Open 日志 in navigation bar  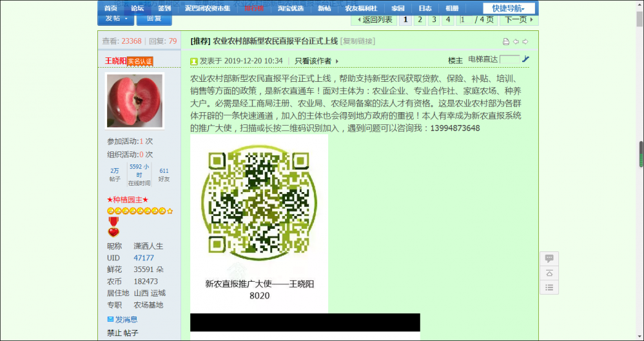coord(425,8)
